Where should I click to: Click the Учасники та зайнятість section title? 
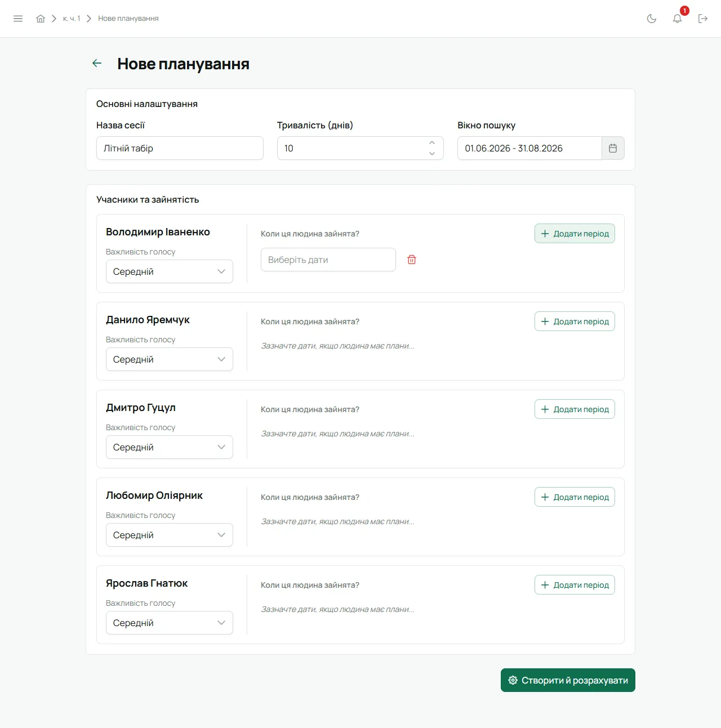(148, 199)
